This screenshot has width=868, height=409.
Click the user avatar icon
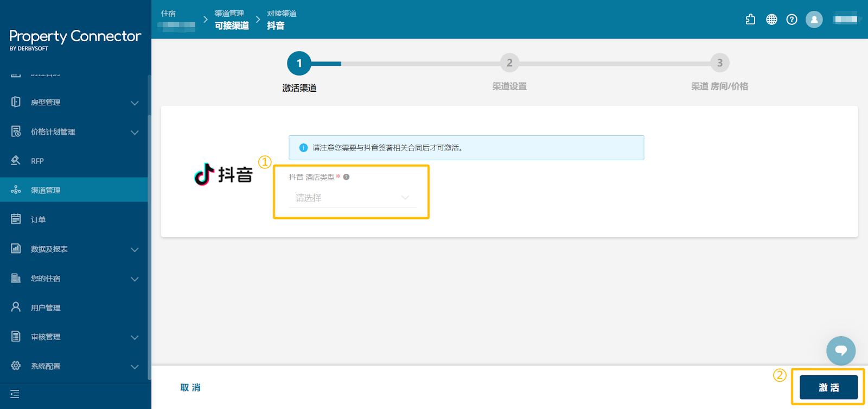814,20
